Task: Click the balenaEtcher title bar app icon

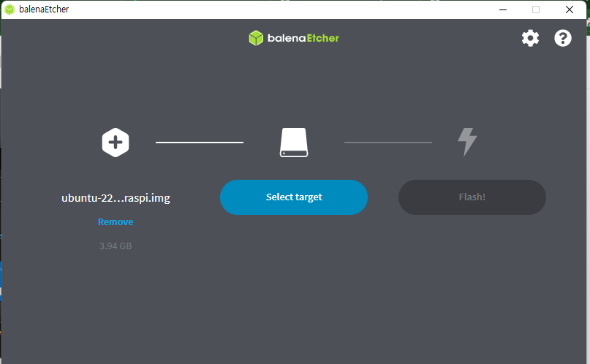Action: (x=10, y=10)
